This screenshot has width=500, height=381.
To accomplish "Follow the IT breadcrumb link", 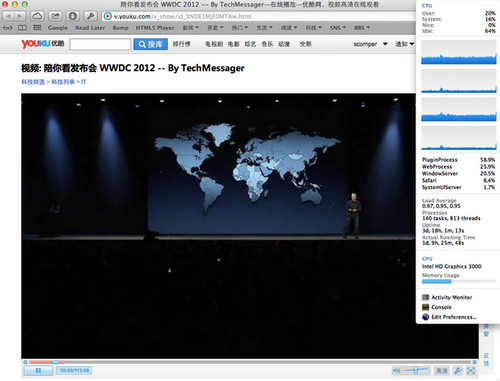I will [x=83, y=82].
